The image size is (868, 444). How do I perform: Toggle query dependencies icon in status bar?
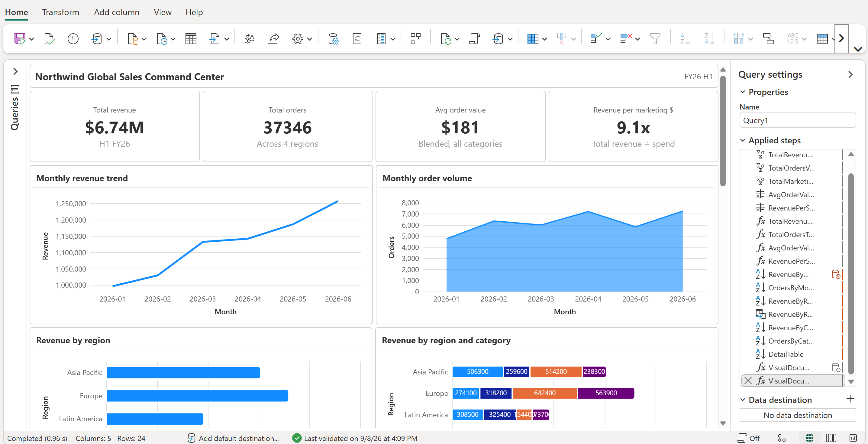[782, 438]
